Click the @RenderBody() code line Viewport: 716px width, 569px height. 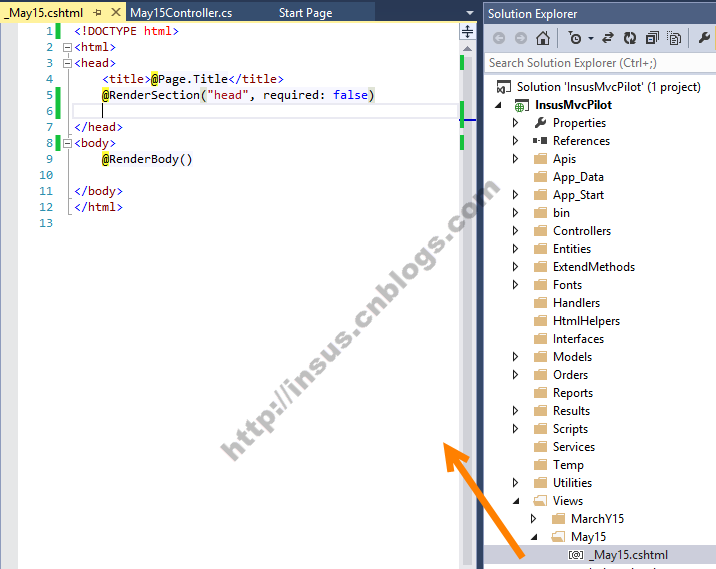pos(147,159)
